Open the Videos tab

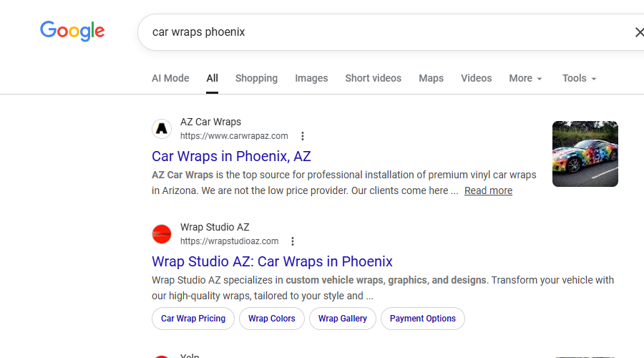[x=476, y=78]
